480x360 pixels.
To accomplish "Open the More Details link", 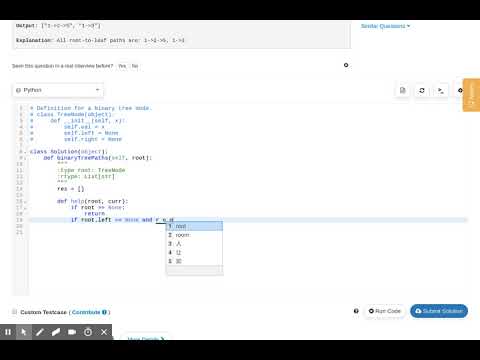I will [146, 339].
